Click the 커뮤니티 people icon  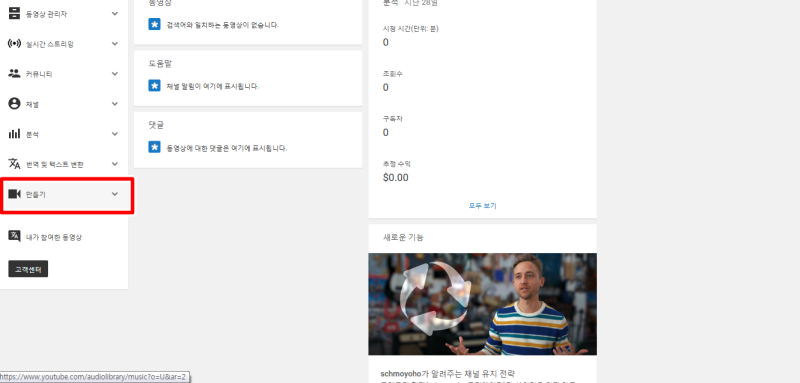click(14, 73)
